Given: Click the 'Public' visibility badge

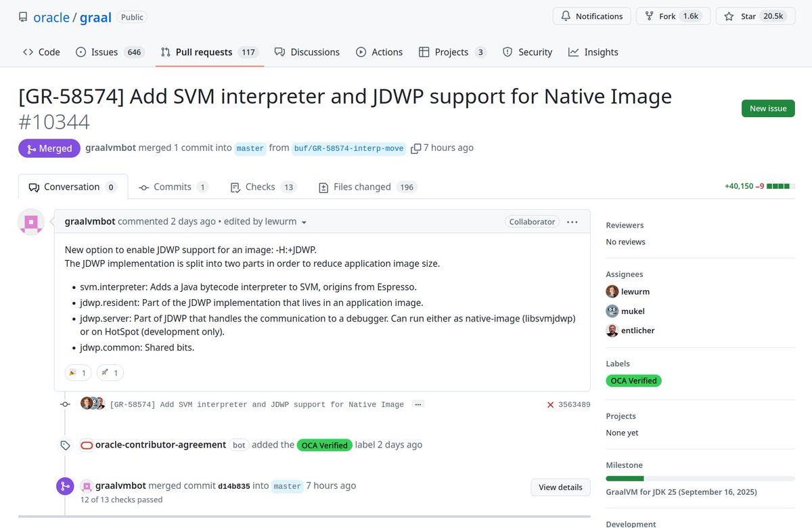Looking at the screenshot, I should click(132, 17).
